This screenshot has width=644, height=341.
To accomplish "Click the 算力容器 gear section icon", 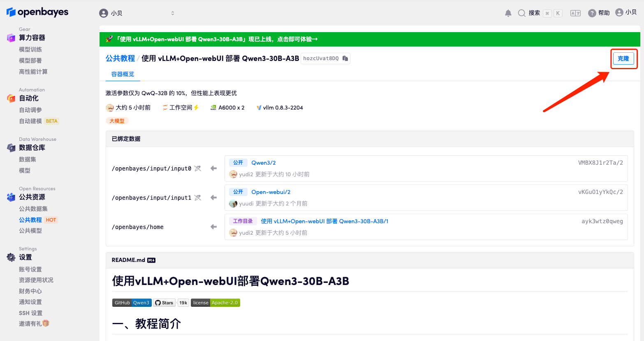I will point(11,38).
